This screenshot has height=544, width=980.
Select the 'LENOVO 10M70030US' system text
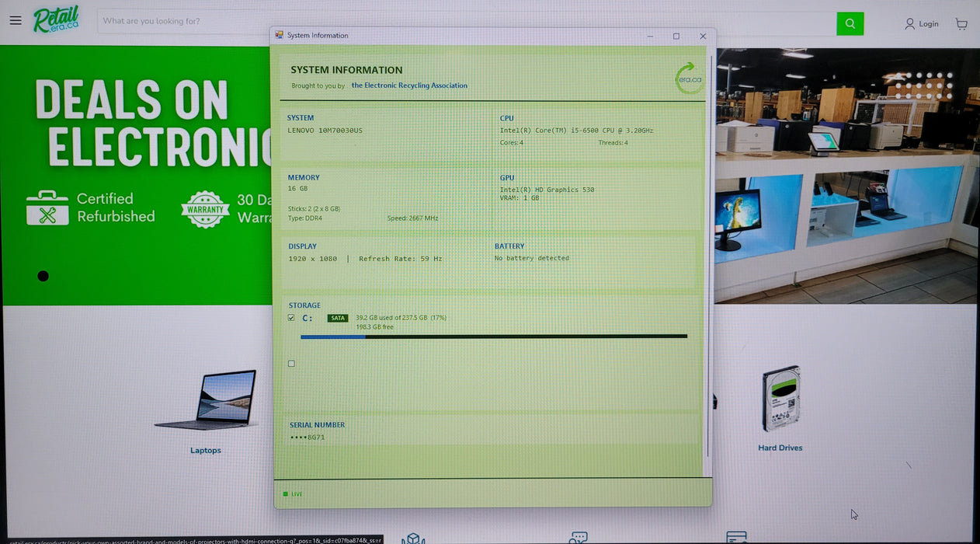pos(325,131)
